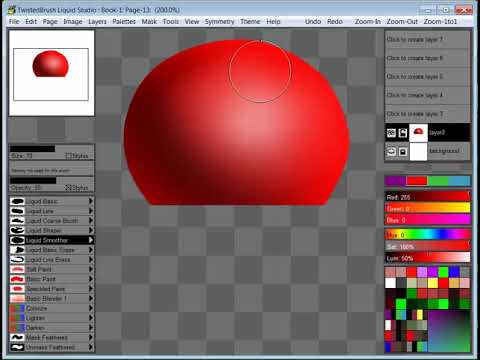
Task: Expand the Basic Paint arrow
Action: point(91,279)
